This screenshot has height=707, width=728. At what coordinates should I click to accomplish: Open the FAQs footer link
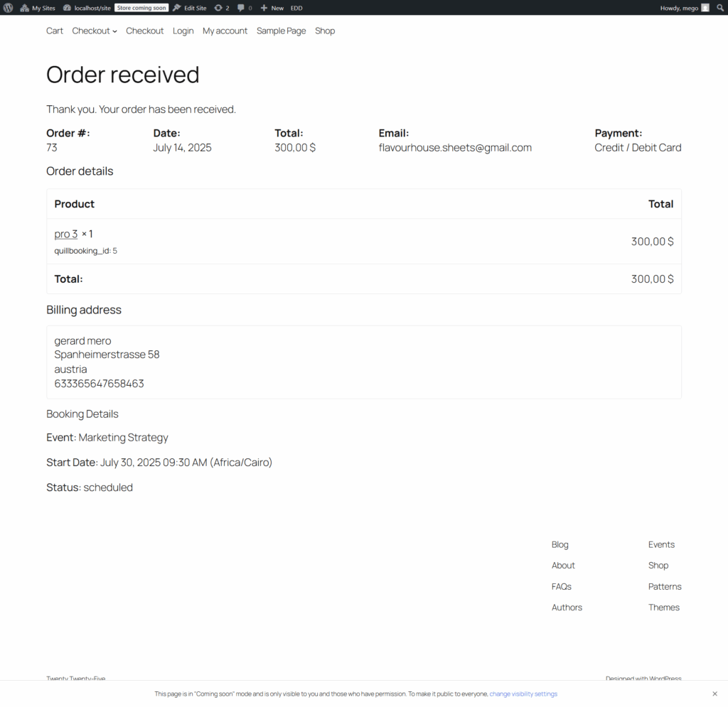coord(561,586)
